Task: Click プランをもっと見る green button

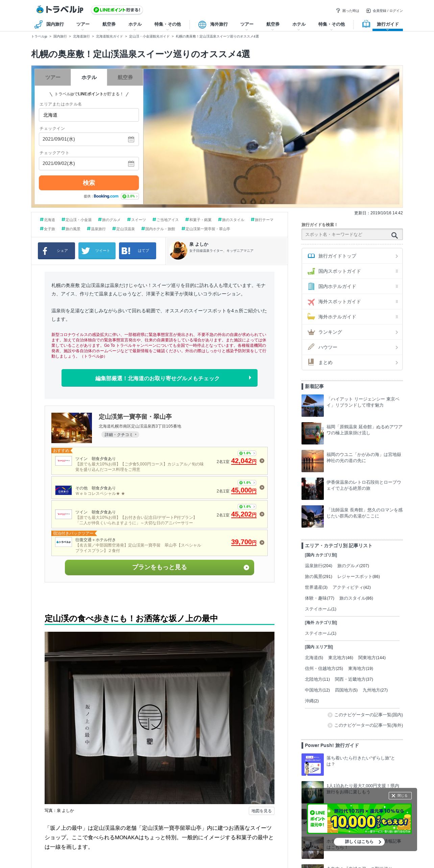Action: 160,568
